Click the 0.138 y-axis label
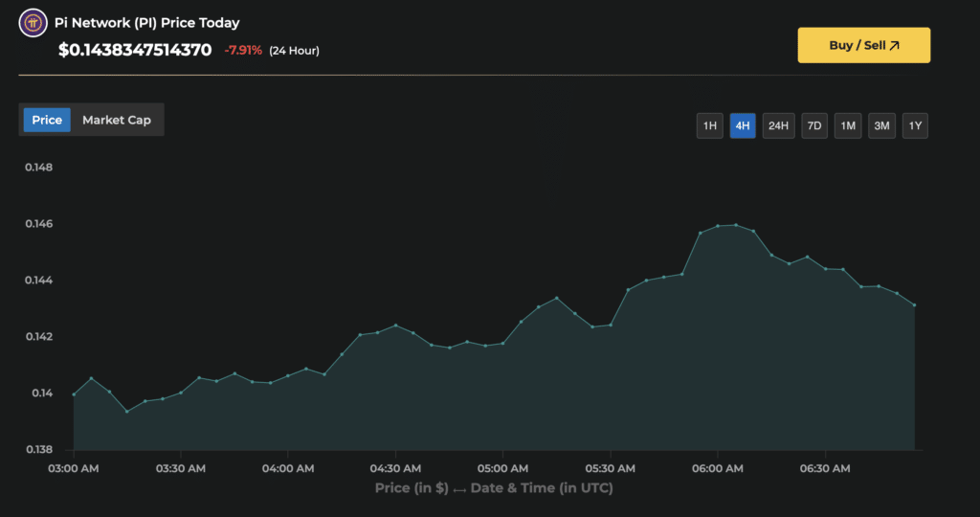The height and width of the screenshot is (517, 980). [38, 449]
